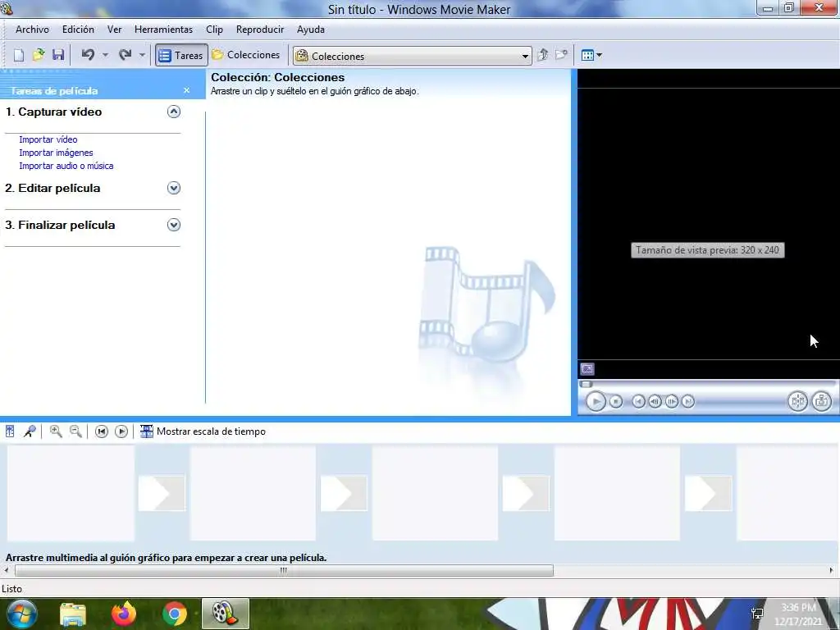Image resolution: width=840 pixels, height=630 pixels.
Task: Click the Importar vídeo link
Action: pos(48,139)
